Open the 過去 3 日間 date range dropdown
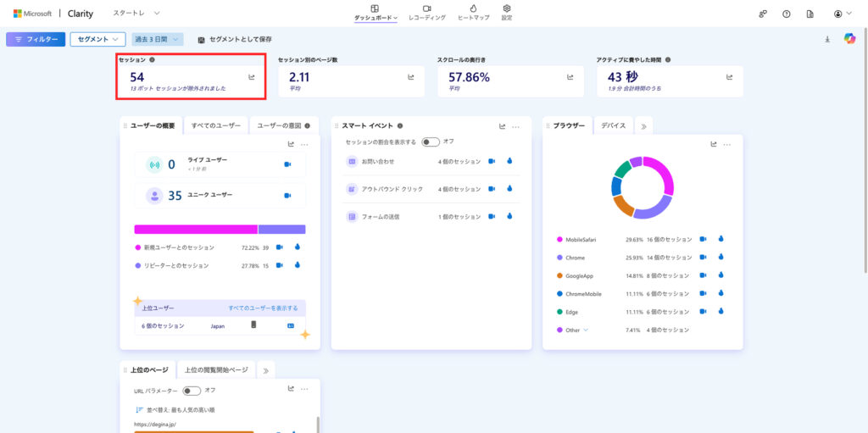 pyautogui.click(x=158, y=39)
